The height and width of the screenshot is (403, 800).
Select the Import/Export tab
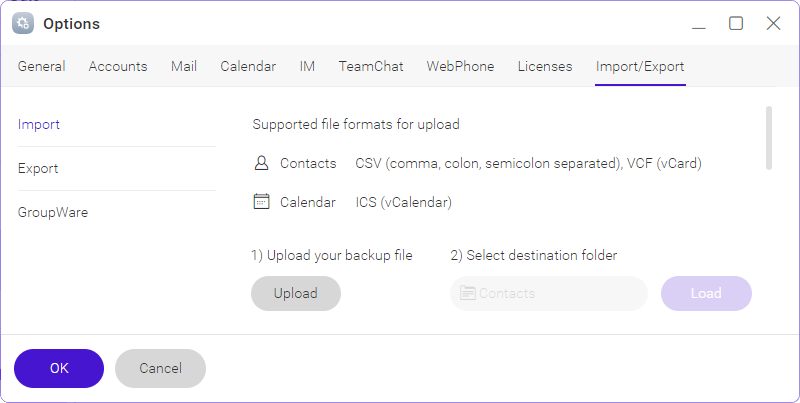click(640, 66)
